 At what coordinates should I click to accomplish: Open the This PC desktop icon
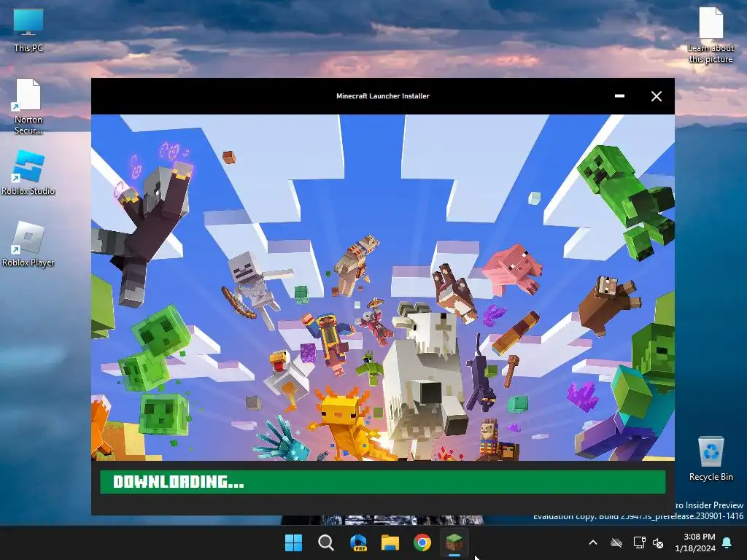click(28, 31)
